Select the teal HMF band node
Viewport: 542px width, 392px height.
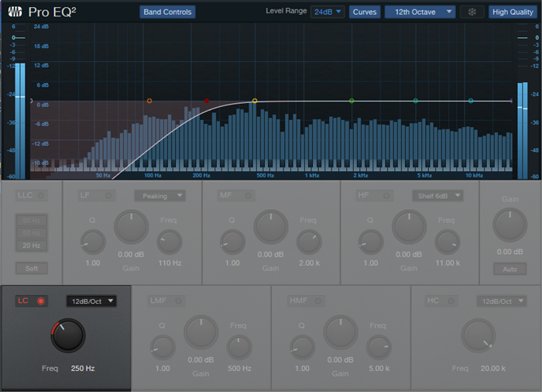[x=416, y=101]
